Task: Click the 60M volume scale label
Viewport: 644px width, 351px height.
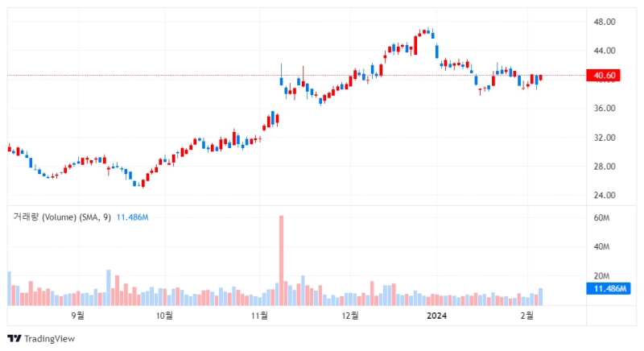Action: tap(601, 218)
